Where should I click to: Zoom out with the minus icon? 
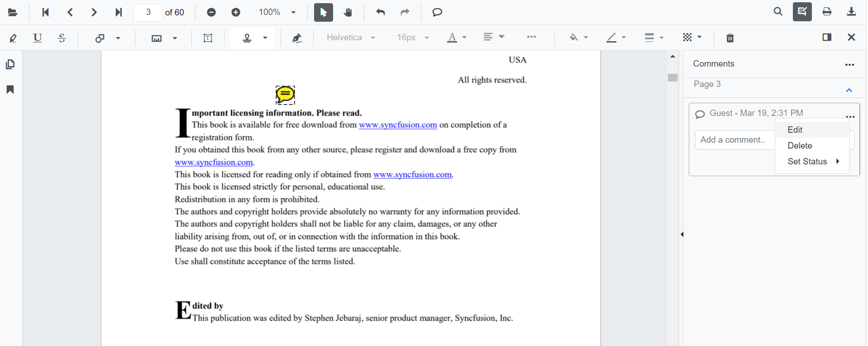pos(211,12)
